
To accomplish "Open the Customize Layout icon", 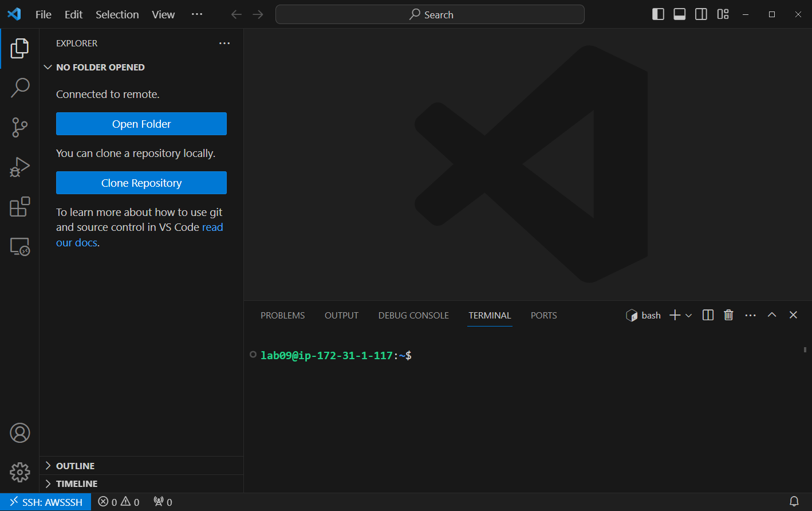I will coord(723,14).
